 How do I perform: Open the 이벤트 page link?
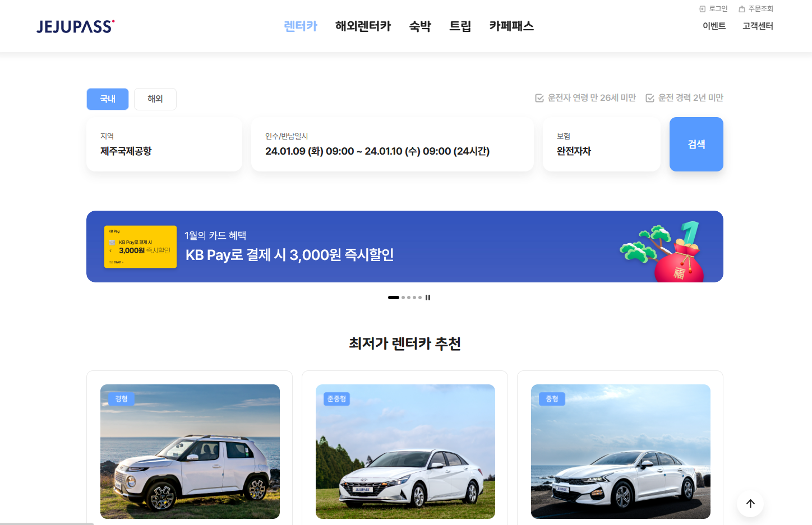coord(714,26)
